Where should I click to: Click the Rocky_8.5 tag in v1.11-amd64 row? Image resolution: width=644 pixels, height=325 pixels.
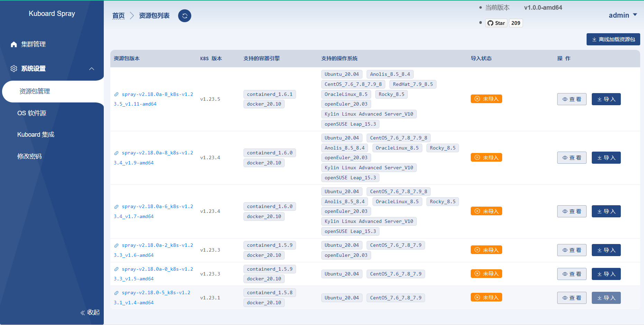392,94
